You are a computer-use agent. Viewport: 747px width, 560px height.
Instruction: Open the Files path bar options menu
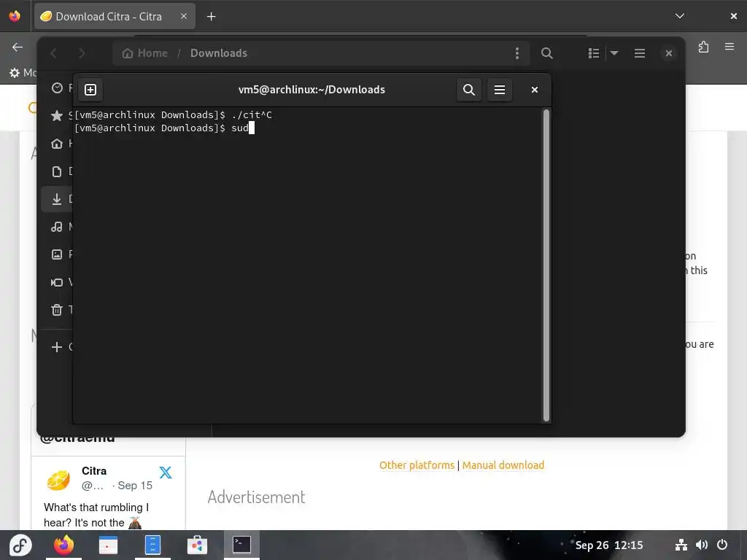point(517,52)
